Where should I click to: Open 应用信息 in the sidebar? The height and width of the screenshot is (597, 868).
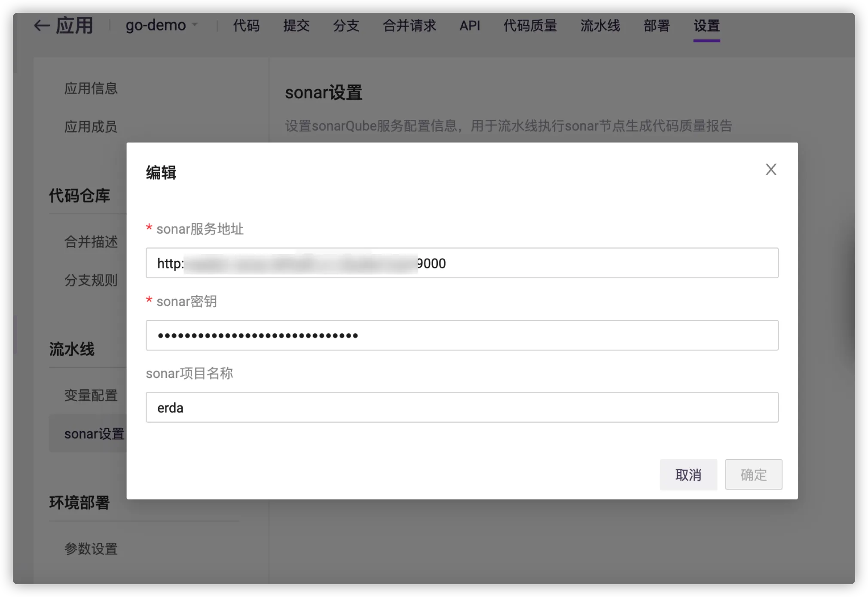point(91,88)
